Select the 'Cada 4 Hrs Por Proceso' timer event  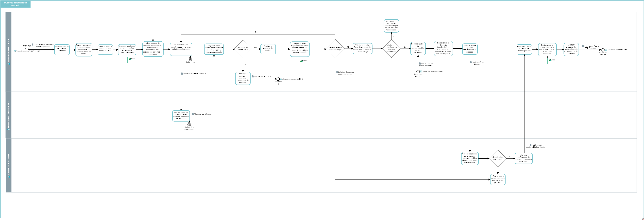coord(189,124)
